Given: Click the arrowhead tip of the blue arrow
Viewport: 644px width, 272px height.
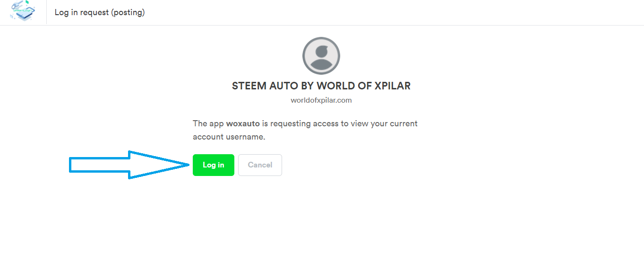Looking at the screenshot, I should coord(188,165).
